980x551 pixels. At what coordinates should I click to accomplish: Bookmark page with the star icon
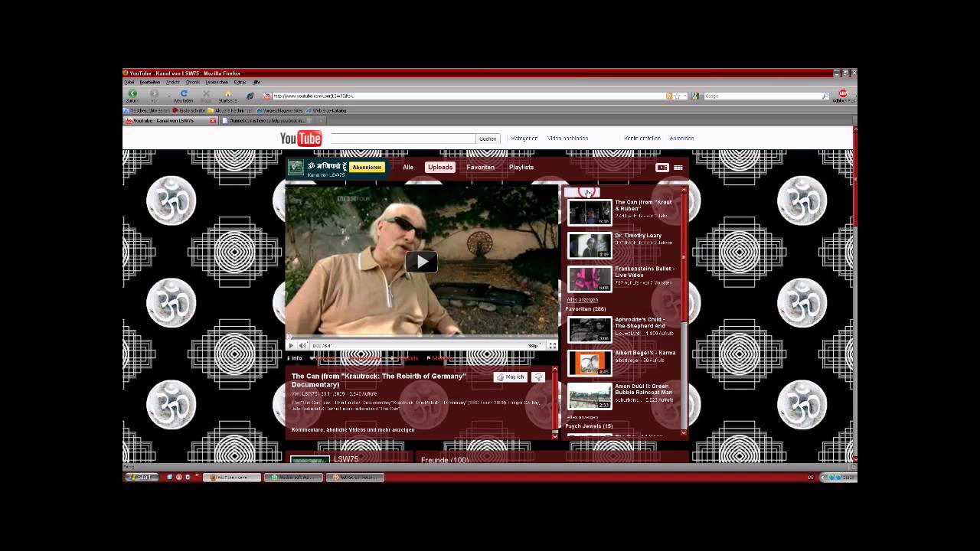pyautogui.click(x=677, y=96)
